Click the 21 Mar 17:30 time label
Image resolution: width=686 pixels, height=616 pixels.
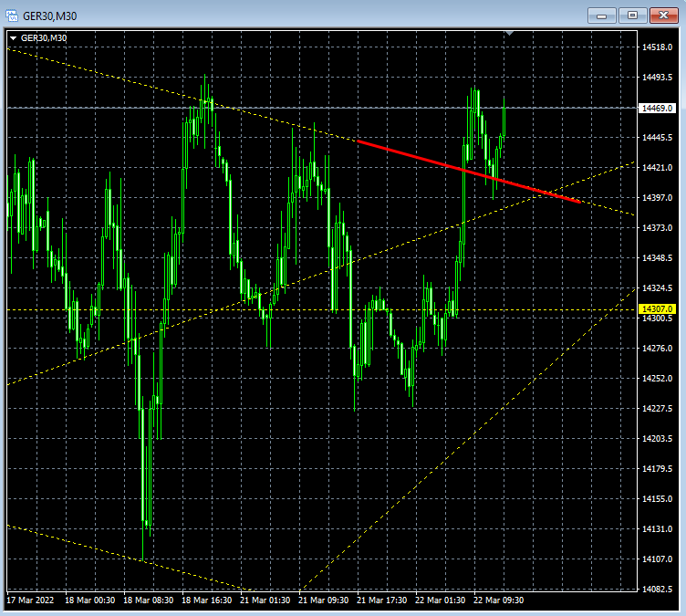(x=382, y=600)
